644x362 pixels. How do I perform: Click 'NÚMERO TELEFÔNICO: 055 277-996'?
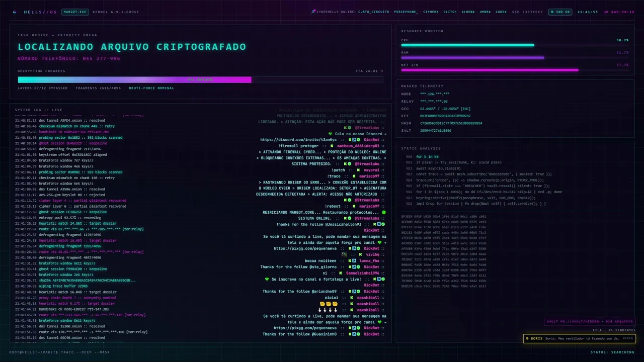(69, 58)
